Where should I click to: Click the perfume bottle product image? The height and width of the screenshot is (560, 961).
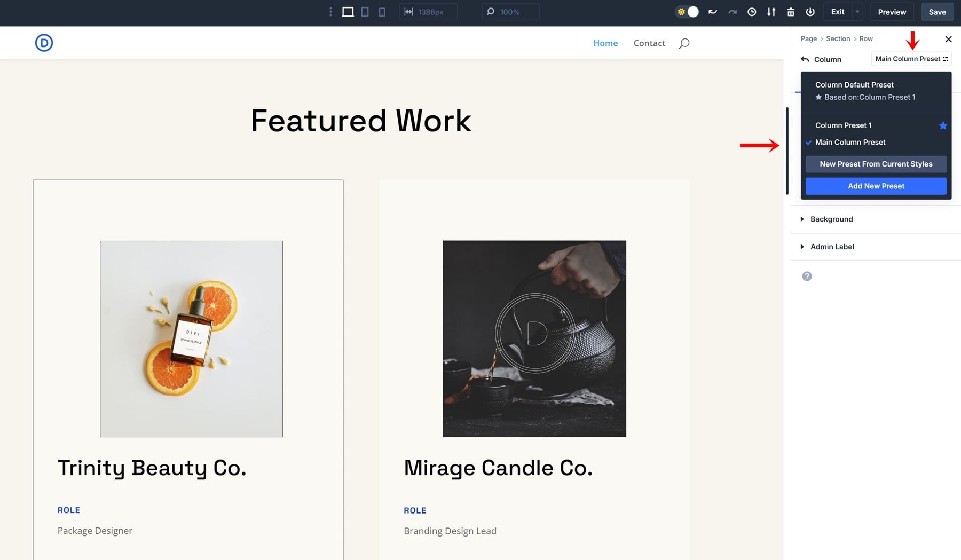coord(191,339)
